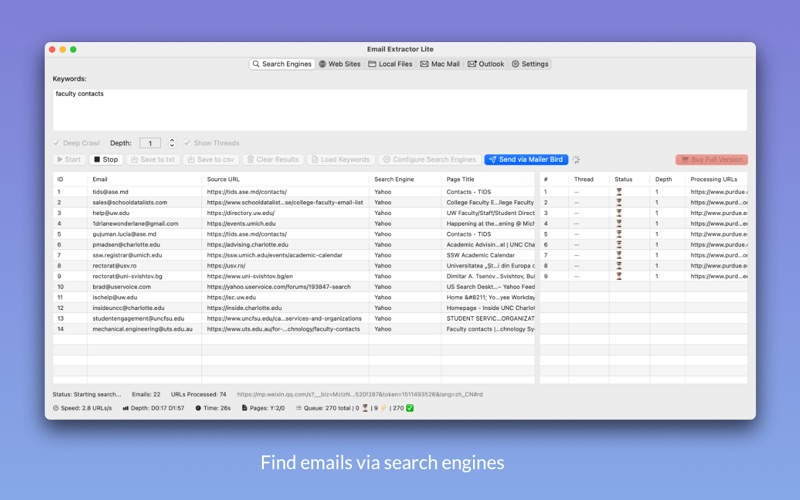Click Save to txt
The image size is (800, 500).
pos(153,160)
